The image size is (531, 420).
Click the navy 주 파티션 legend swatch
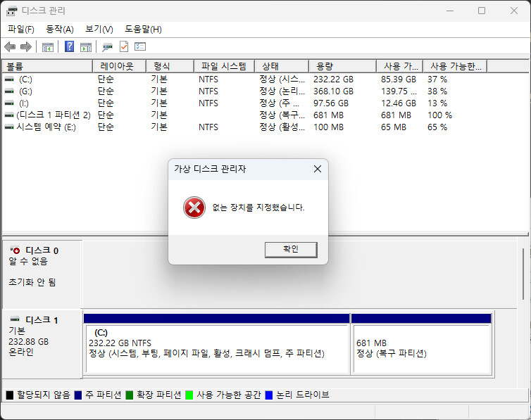pos(78,395)
